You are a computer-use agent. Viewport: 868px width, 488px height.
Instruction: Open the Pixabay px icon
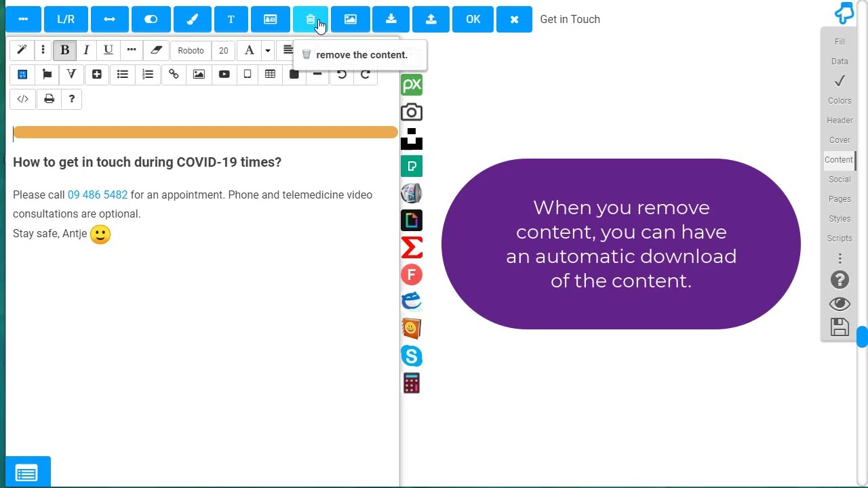412,85
